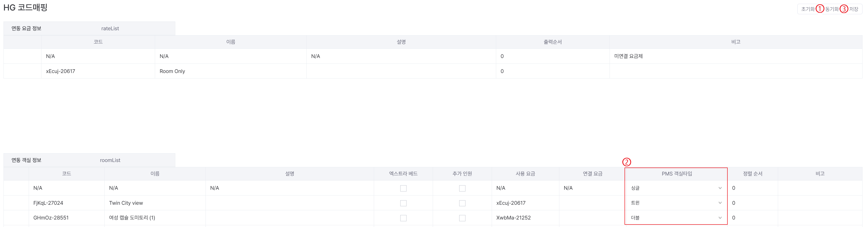The image size is (868, 227).
Task: Select the xEcuj-20617 rate row code
Action: click(x=61, y=71)
